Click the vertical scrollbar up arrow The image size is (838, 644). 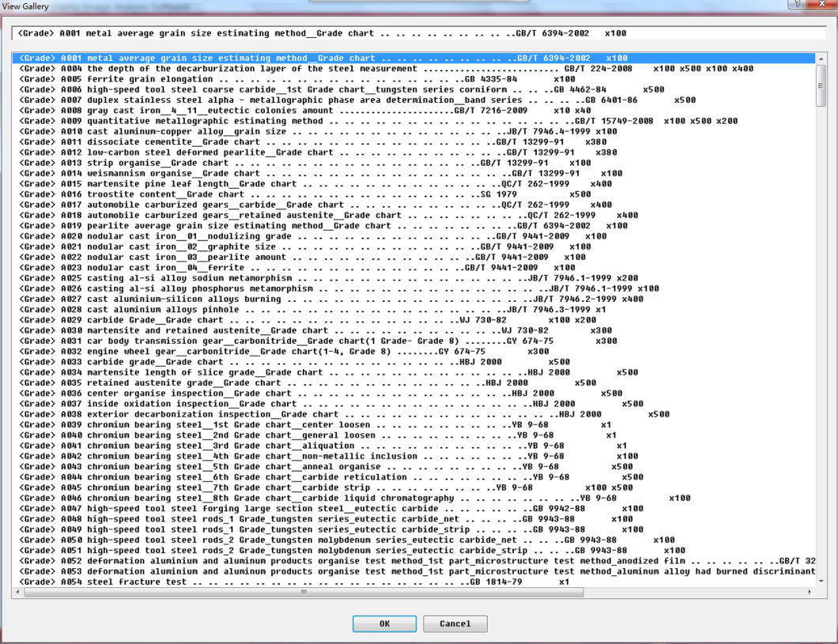pos(821,58)
